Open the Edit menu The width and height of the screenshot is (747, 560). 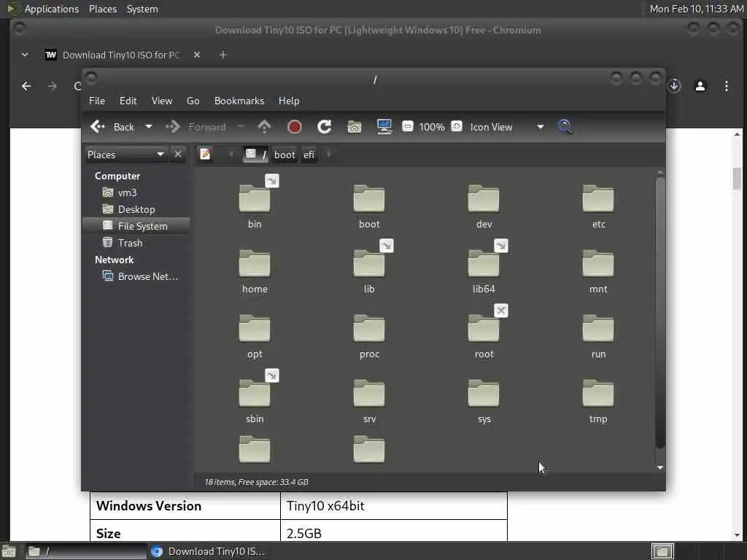(128, 101)
